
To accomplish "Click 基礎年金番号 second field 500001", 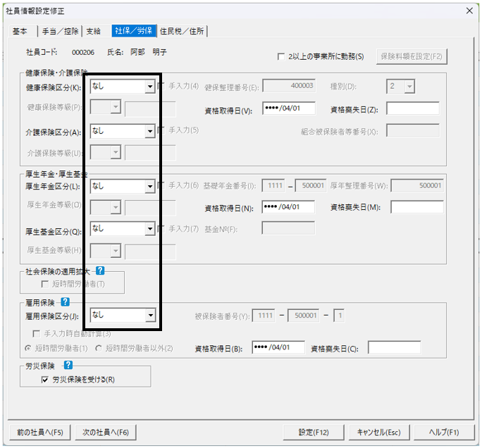I will point(311,185).
